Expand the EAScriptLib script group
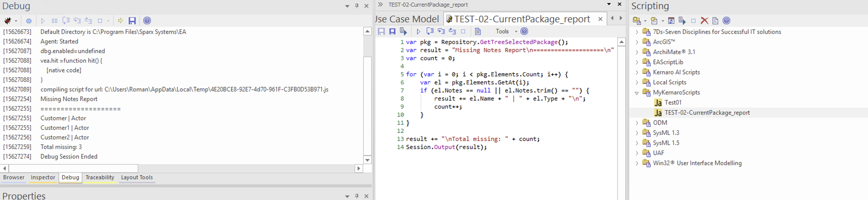868x200 pixels. tap(636, 62)
